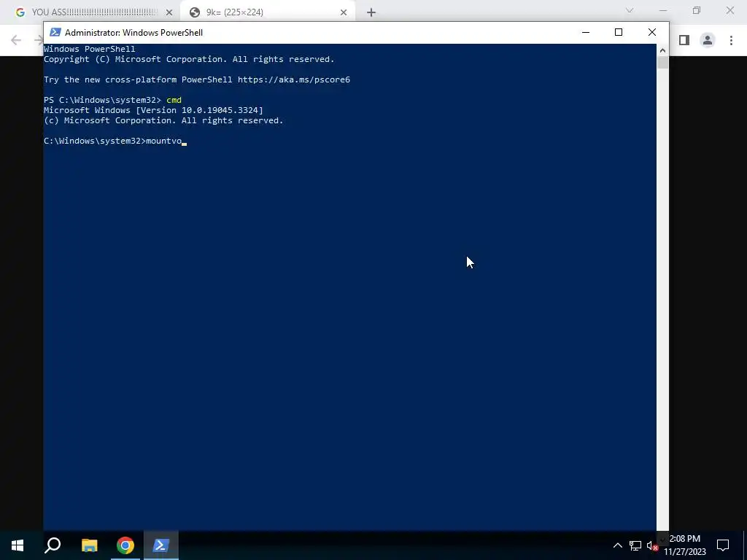Viewport: 747px width, 560px height.
Task: Toggle the Chrome side panel
Action: (x=684, y=40)
